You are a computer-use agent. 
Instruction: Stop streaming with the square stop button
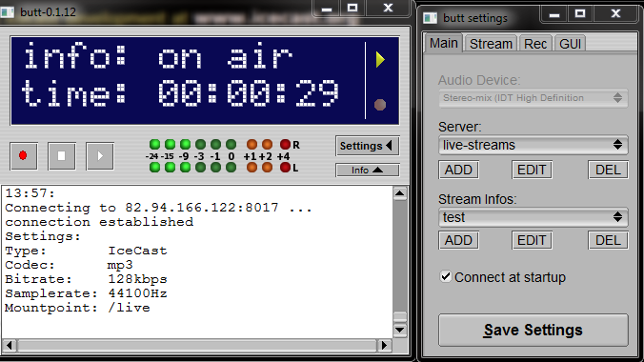(62, 155)
